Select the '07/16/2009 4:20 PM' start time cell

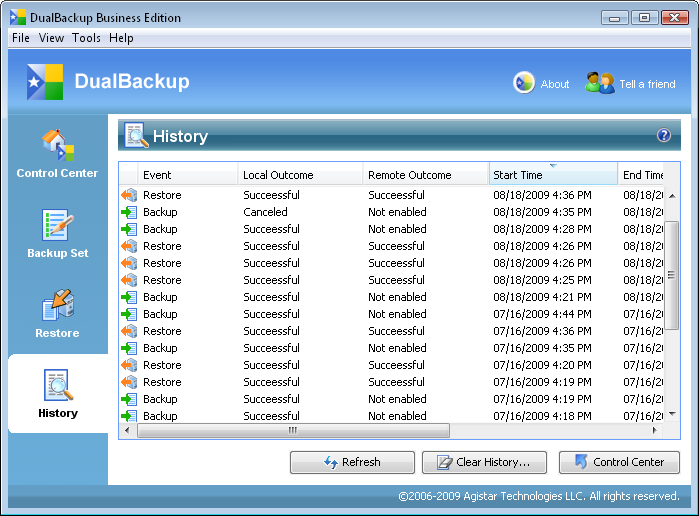[x=542, y=365]
